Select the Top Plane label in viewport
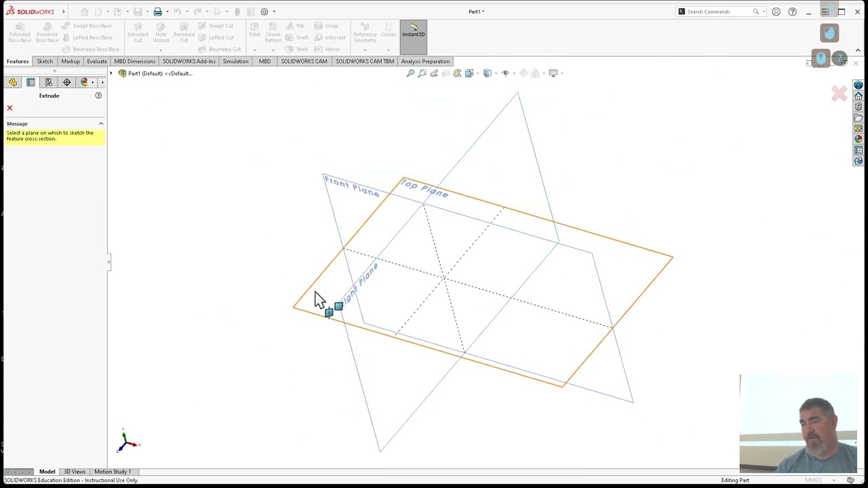Screen dimensions: 868x488 pyautogui.click(x=425, y=188)
